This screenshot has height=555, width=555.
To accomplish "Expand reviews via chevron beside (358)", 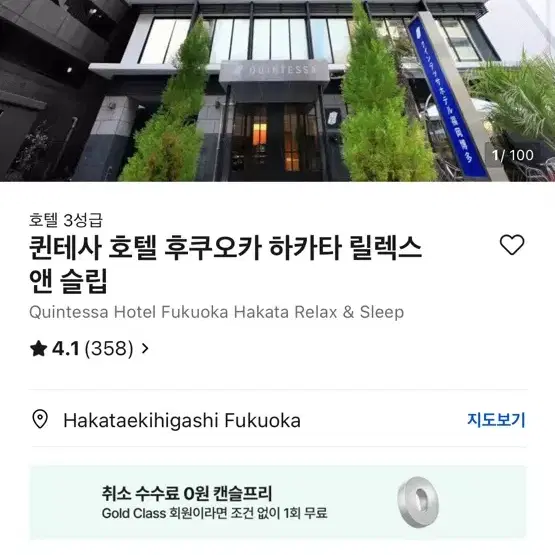I will coord(145,349).
